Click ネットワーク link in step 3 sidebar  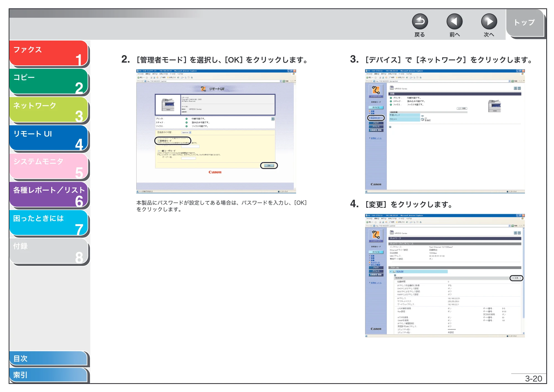coord(375,118)
